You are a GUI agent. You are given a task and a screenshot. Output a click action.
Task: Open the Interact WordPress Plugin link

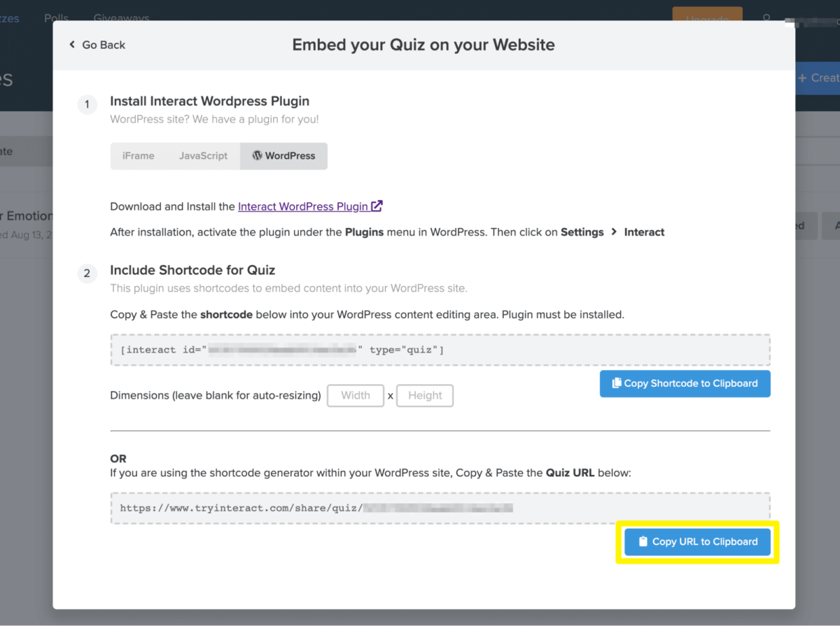click(x=303, y=206)
